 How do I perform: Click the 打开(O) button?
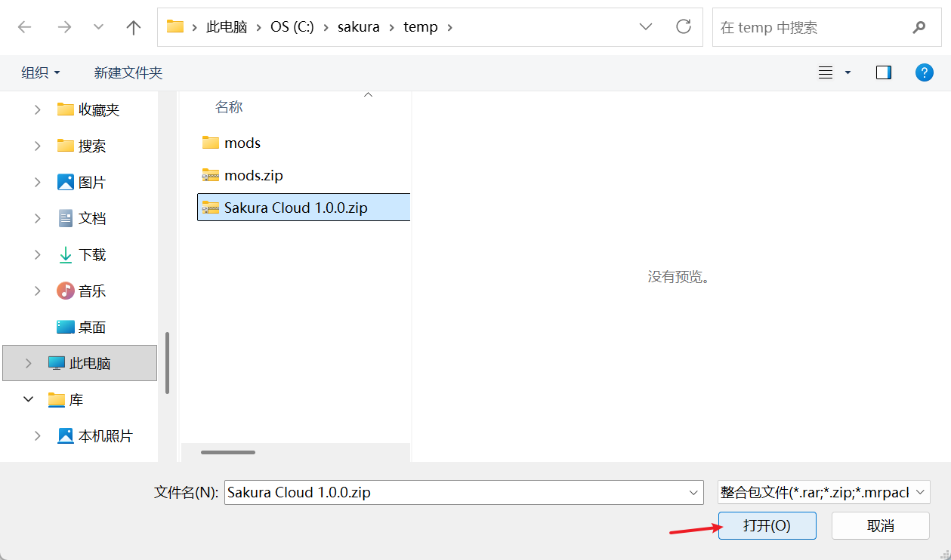click(x=767, y=525)
